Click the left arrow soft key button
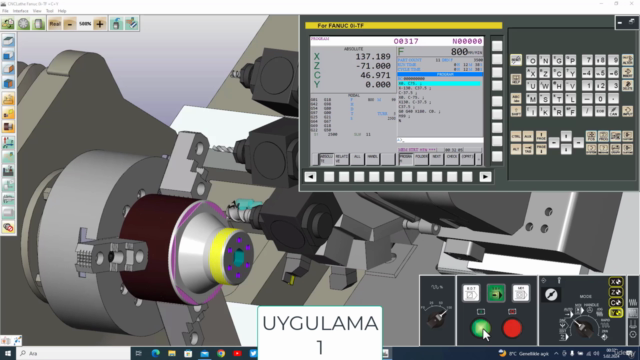Screen dimensions: 640x360 [x=310, y=177]
